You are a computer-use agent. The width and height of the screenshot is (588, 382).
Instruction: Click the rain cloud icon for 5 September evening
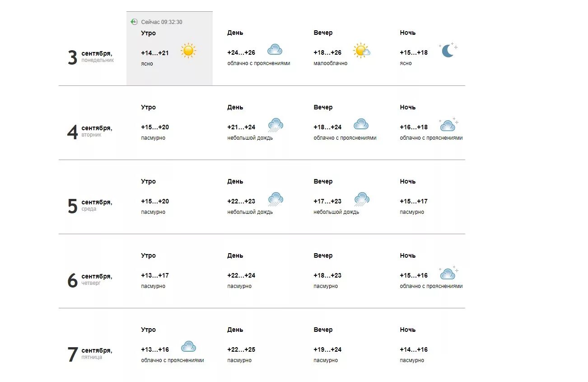coord(361,199)
